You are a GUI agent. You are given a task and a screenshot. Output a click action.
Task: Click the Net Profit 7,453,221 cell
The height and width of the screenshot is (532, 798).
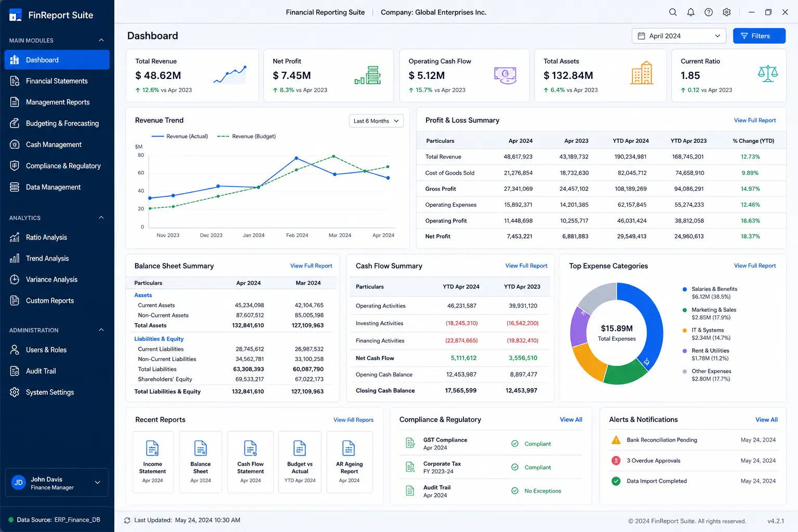pos(520,236)
